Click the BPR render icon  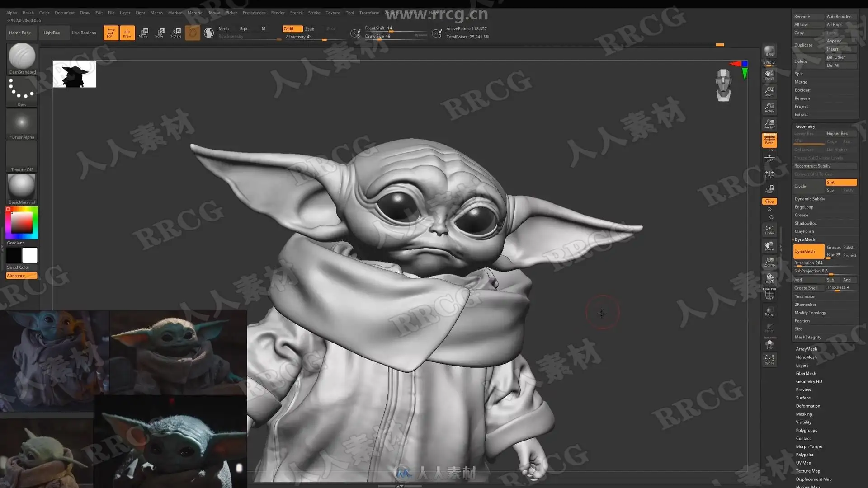coord(769,52)
